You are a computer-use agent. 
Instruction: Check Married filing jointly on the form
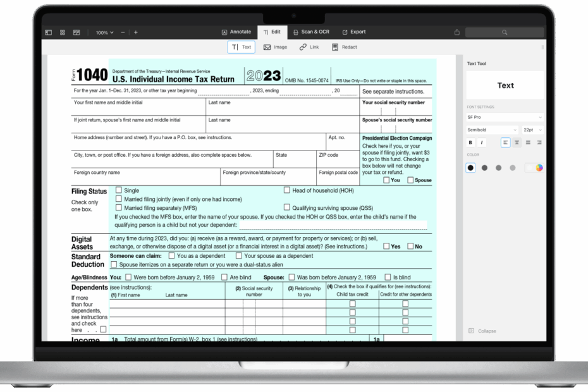point(118,199)
